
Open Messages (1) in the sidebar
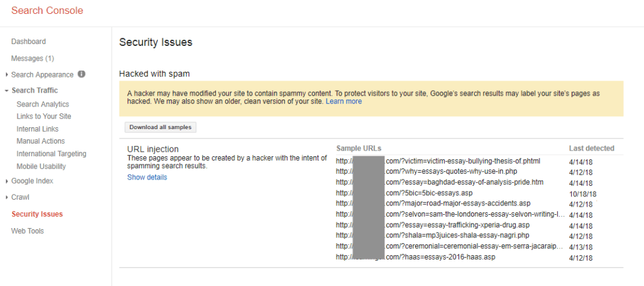(x=33, y=59)
